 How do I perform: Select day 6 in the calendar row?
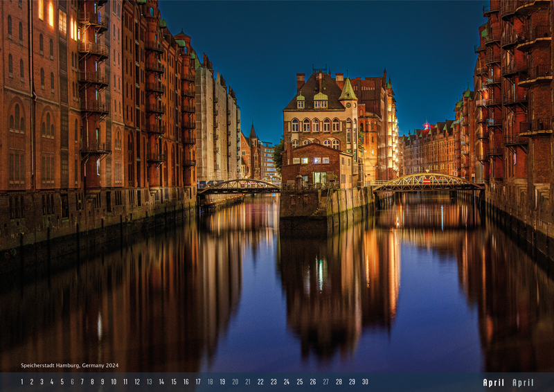click(x=72, y=382)
